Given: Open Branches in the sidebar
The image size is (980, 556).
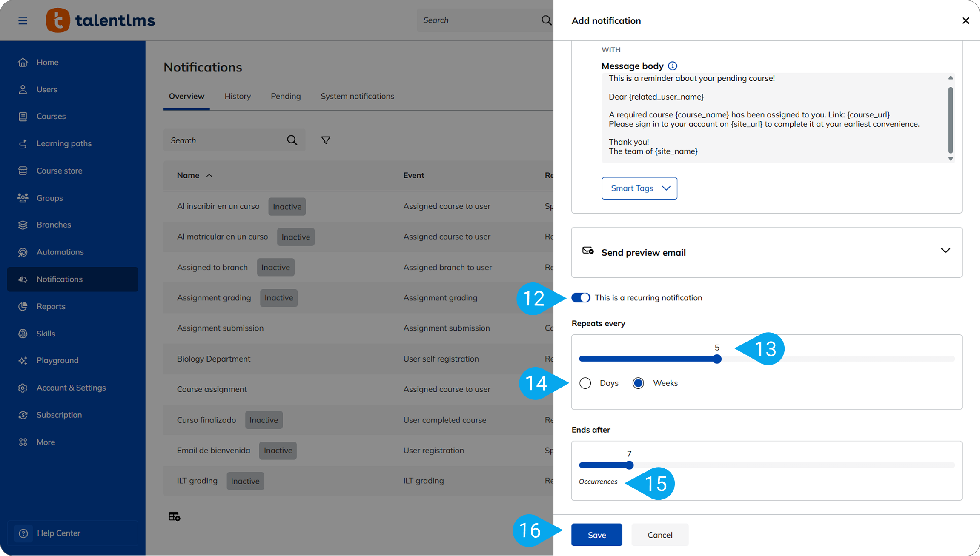Looking at the screenshot, I should click(72, 225).
